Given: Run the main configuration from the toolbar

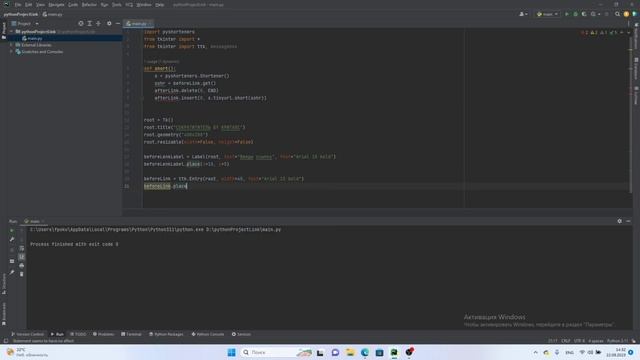Looking at the screenshot, I should point(567,14).
